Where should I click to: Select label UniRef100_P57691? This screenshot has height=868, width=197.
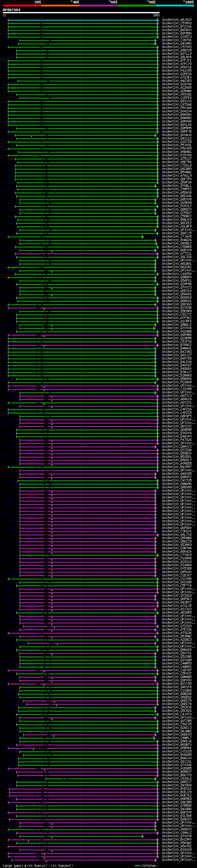click(x=177, y=145)
